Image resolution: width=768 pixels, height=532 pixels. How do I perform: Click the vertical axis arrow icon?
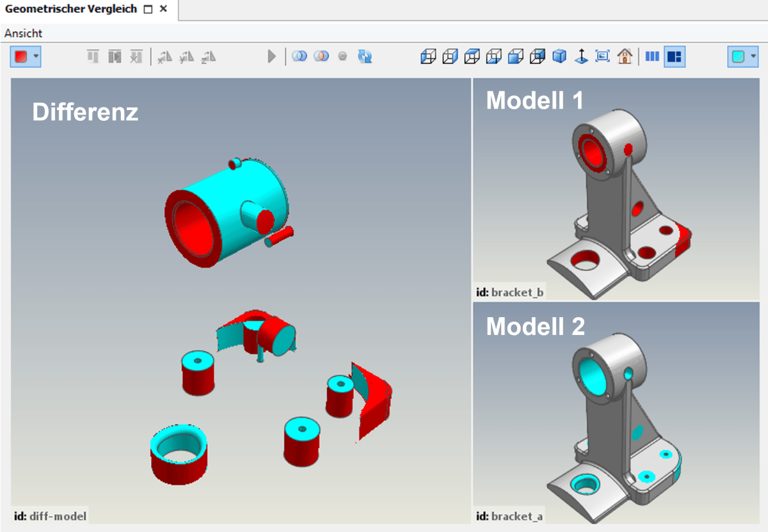(581, 57)
